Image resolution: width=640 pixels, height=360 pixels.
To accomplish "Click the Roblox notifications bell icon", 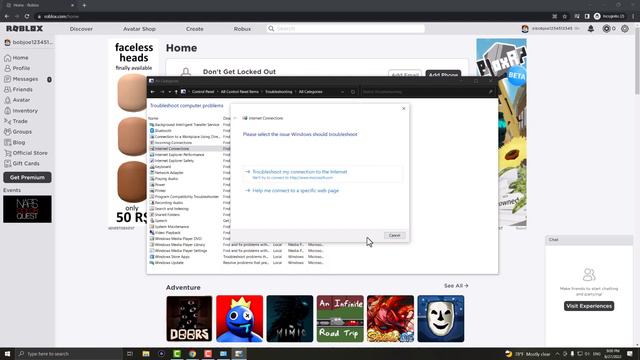I will [x=591, y=29].
